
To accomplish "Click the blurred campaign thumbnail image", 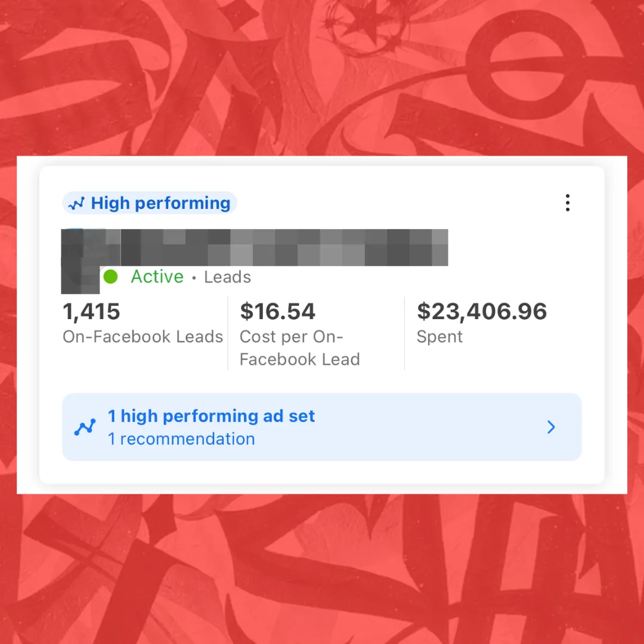I will (81, 261).
